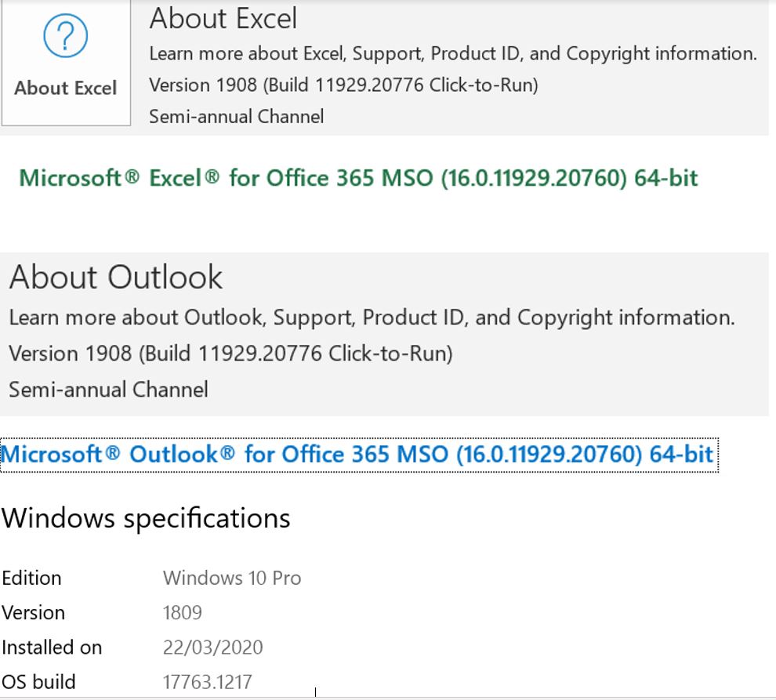The height and width of the screenshot is (700, 776).
Task: Select the Windows version value 1809
Action: click(x=183, y=613)
